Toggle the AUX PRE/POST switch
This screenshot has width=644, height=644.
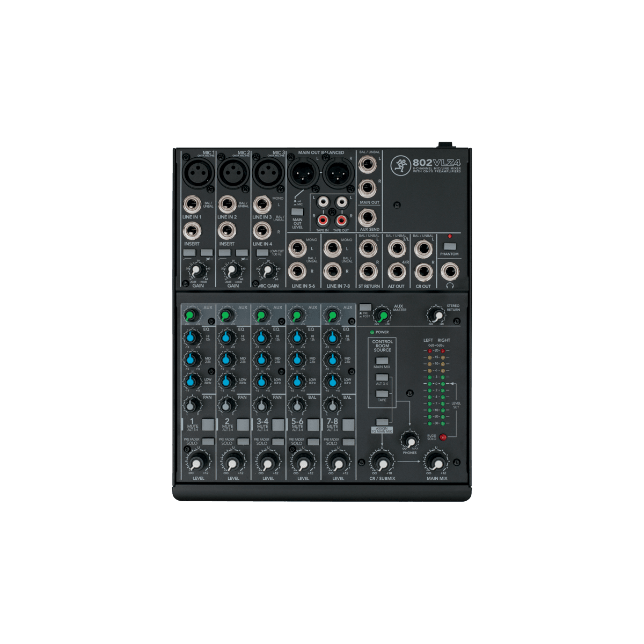pos(365,307)
